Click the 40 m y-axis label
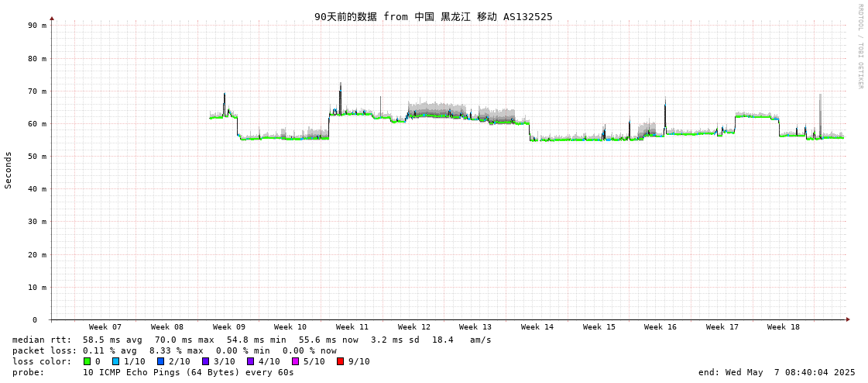Screen dimensions: 868x383 coord(36,189)
